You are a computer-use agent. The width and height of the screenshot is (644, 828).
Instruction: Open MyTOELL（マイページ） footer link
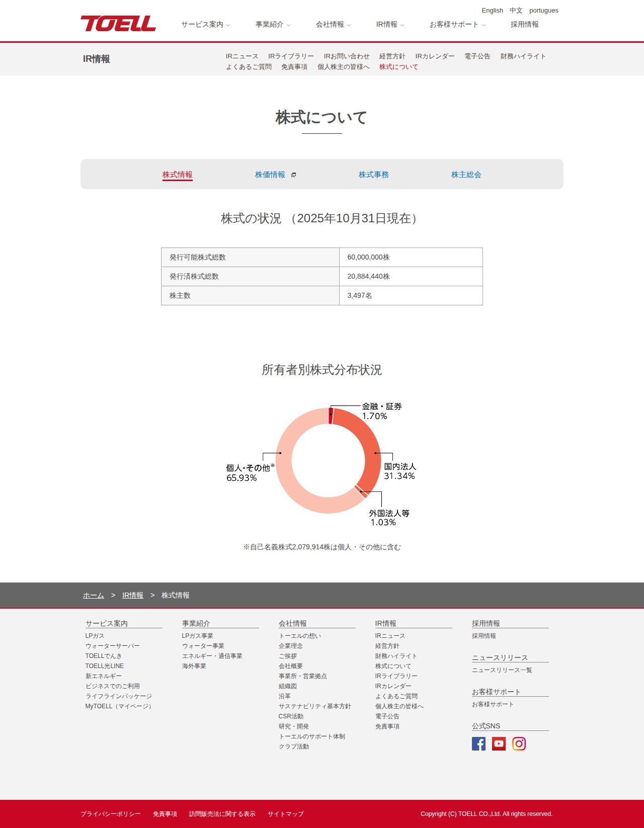[x=120, y=706]
